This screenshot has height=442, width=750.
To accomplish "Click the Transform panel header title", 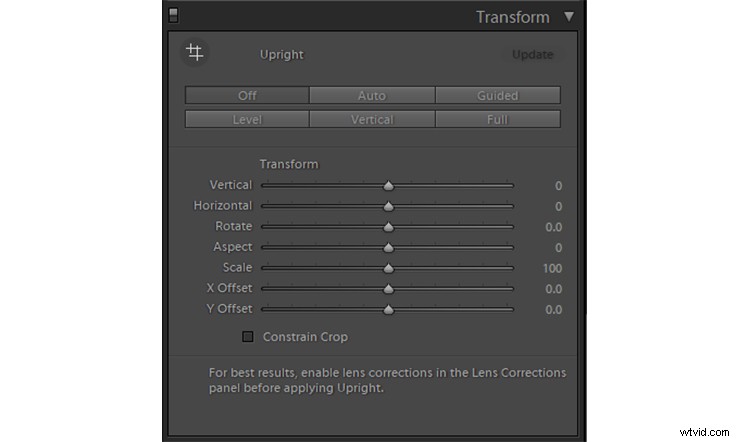I will click(x=512, y=17).
